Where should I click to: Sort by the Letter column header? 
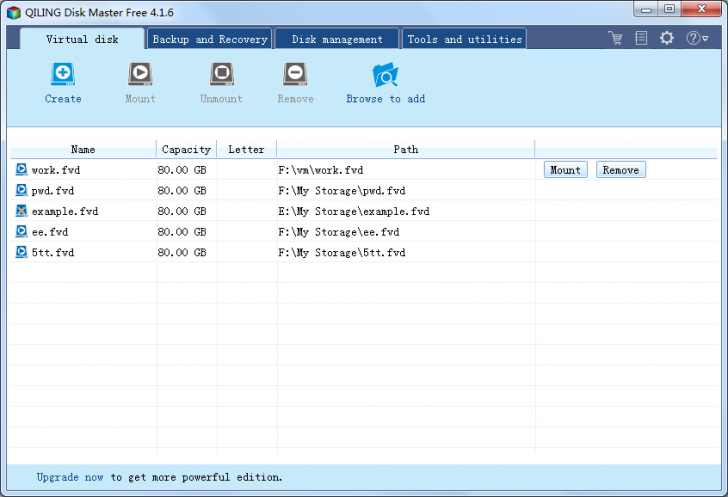pyautogui.click(x=247, y=149)
